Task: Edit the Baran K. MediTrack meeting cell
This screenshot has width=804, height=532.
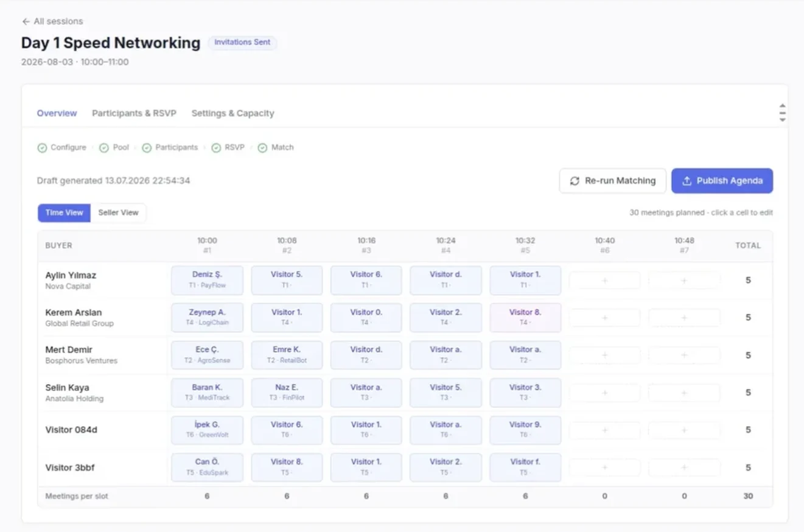Action: 207,393
